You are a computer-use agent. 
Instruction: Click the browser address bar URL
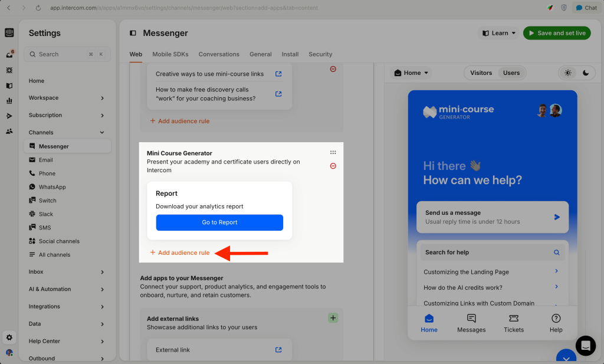(184, 8)
